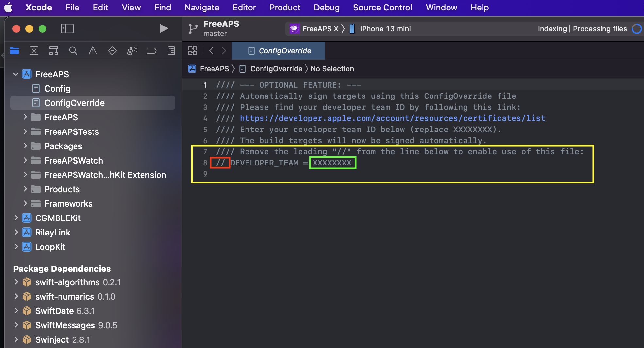Open the Debug navigator spray icon
644x348 pixels.
132,51
